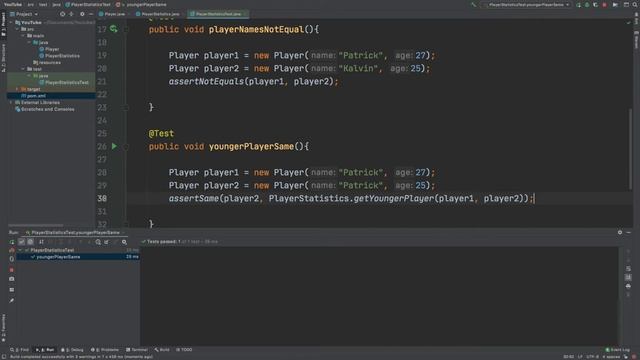Toggle auto-test icon in Run sidebar
640x360 pixels.
[12, 259]
